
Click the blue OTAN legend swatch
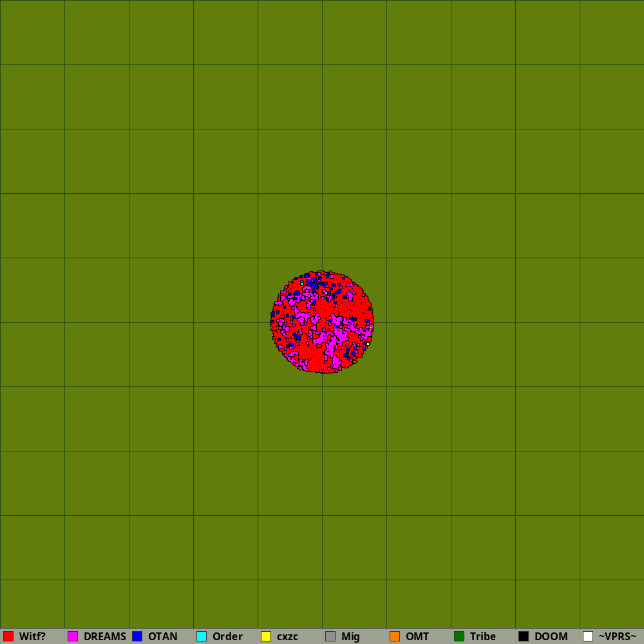(x=137, y=636)
